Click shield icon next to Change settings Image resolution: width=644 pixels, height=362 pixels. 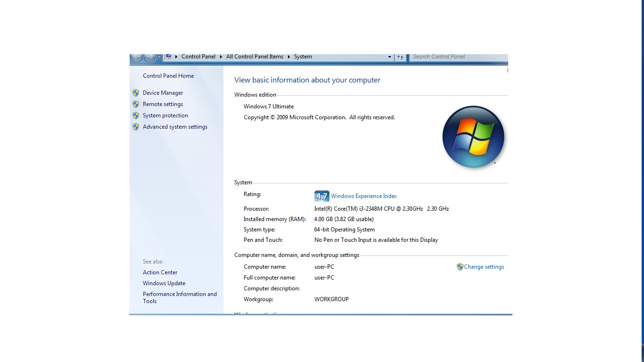click(460, 267)
